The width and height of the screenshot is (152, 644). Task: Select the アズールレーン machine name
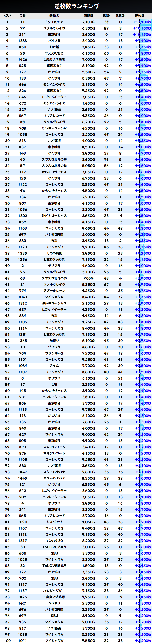(54, 291)
